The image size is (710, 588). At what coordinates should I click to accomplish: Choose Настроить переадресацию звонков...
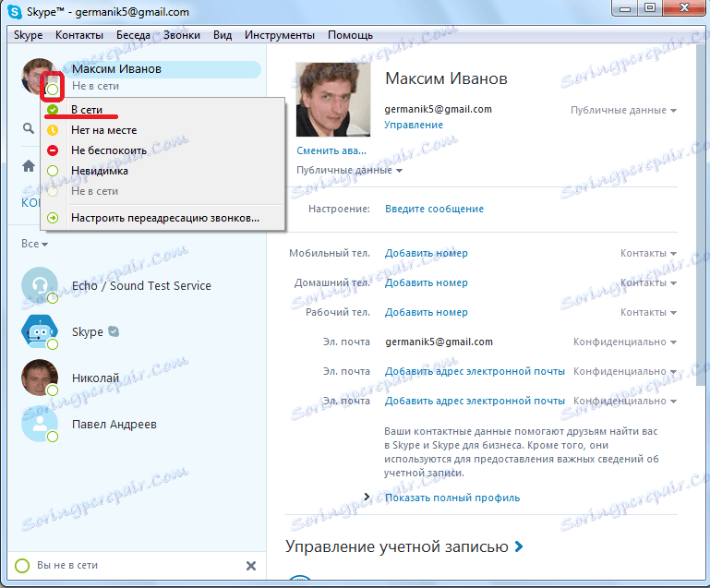click(x=162, y=218)
